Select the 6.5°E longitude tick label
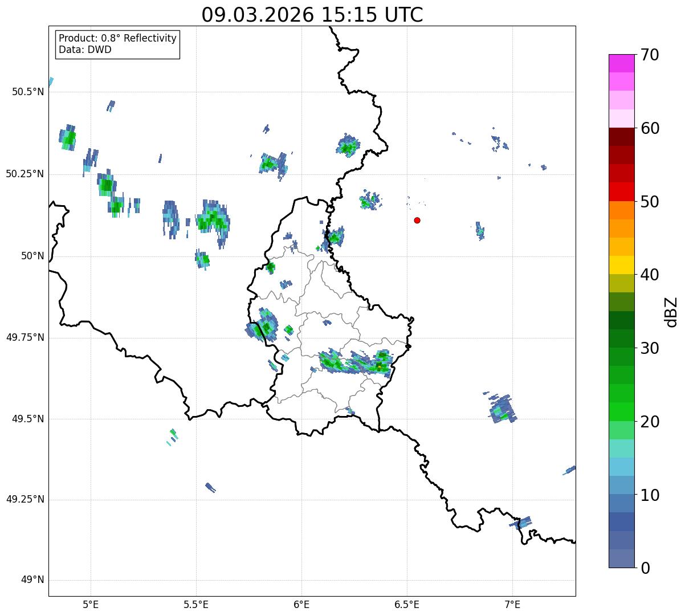685x616 pixels. tap(407, 605)
